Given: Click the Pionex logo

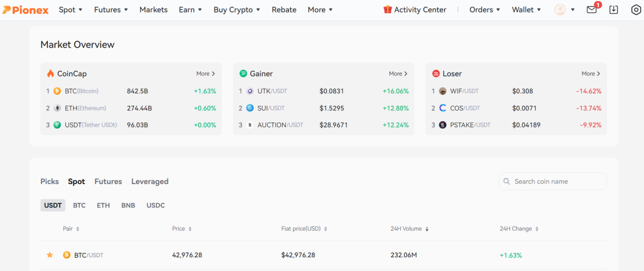Looking at the screenshot, I should tap(25, 10).
